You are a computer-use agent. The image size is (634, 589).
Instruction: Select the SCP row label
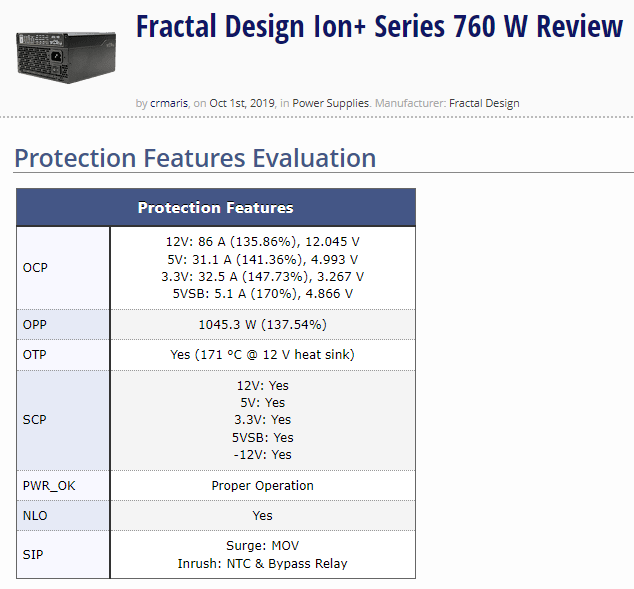pos(35,420)
